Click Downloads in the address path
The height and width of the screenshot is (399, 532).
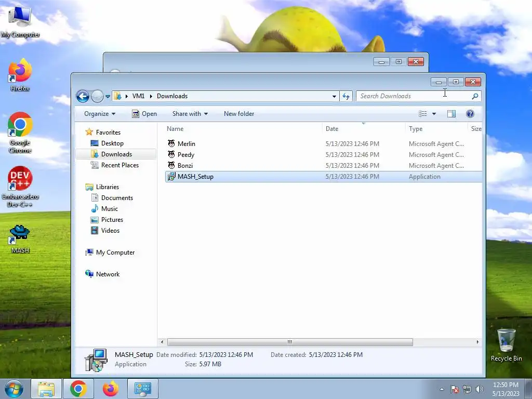[x=172, y=96]
